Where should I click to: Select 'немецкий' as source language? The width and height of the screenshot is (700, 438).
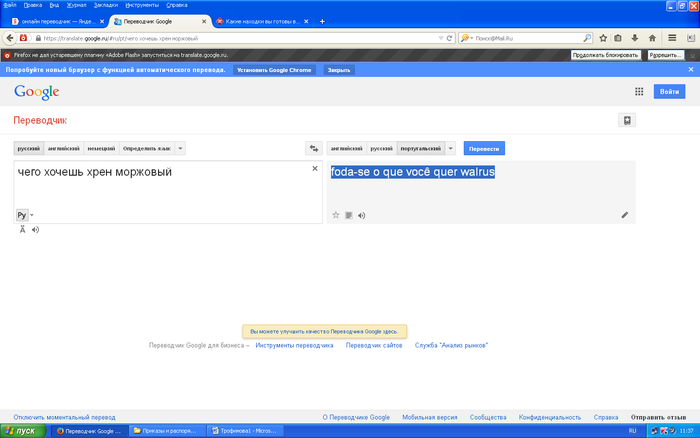click(101, 148)
